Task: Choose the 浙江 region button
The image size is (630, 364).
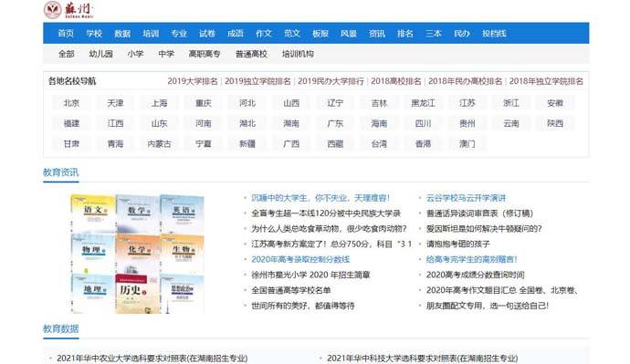Action: (x=511, y=103)
